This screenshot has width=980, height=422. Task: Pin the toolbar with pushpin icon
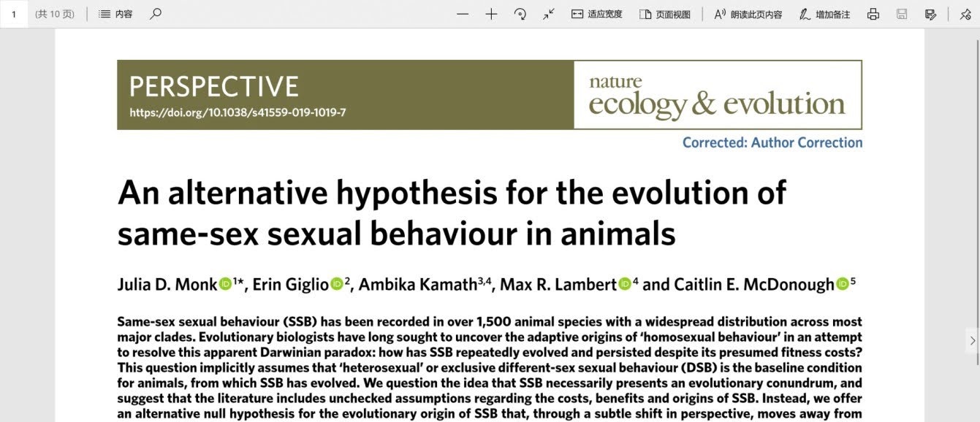coord(965,14)
